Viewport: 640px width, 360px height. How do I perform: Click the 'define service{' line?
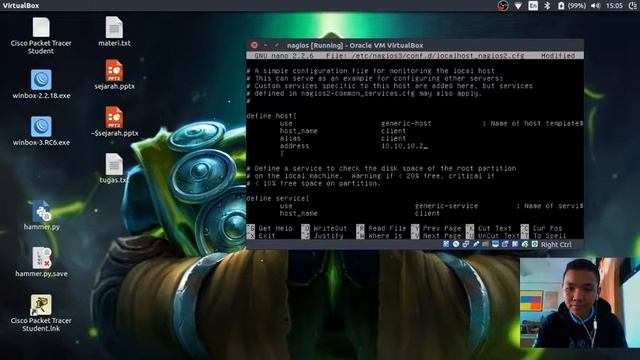tap(278, 198)
